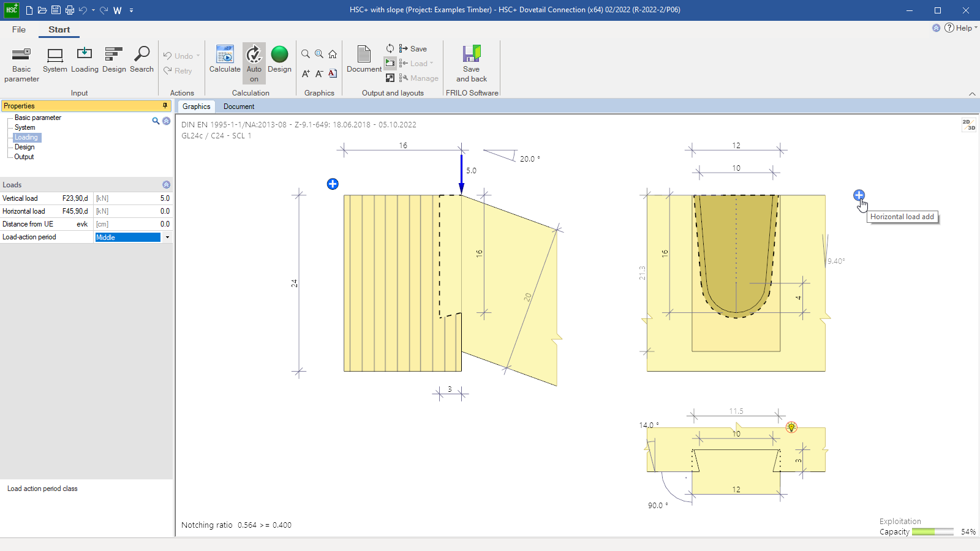Click the expand window icon in Output group
Viewport: 980px width, 551px height.
coord(390,78)
